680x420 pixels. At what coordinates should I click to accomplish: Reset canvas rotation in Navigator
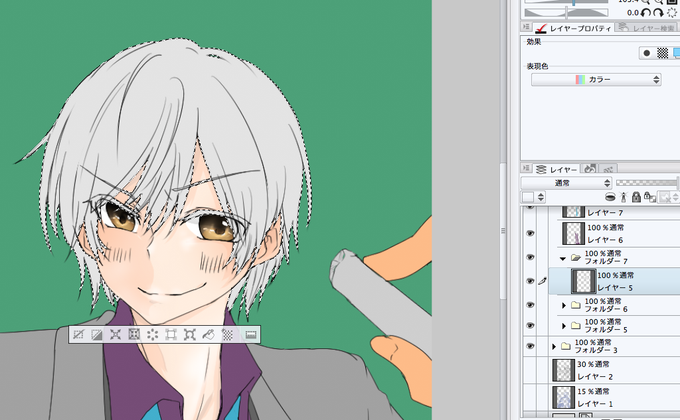672,13
